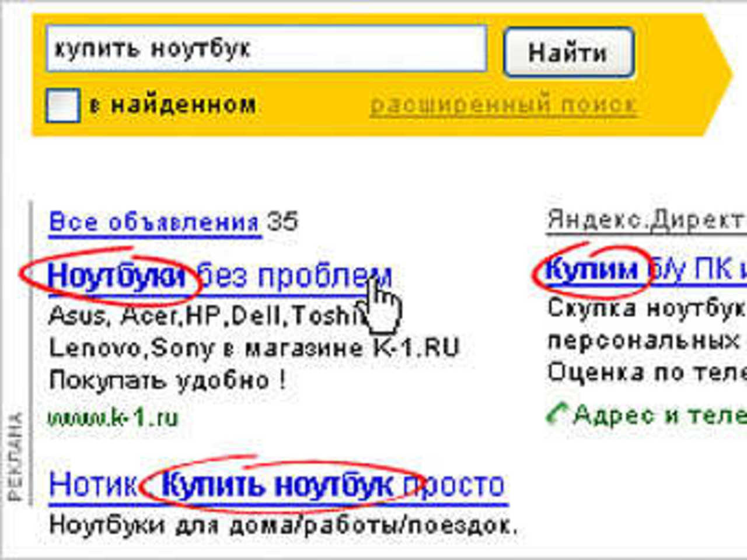747x560 pixels.
Task: Click the 'Яндекс.Директ' heading link
Action: pyautogui.click(x=646, y=220)
